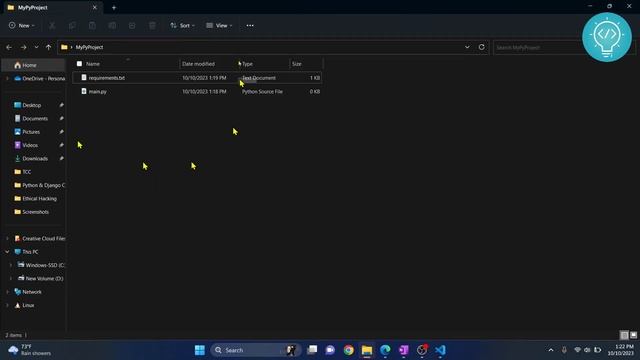Click the Paste clipboard icon

92,25
